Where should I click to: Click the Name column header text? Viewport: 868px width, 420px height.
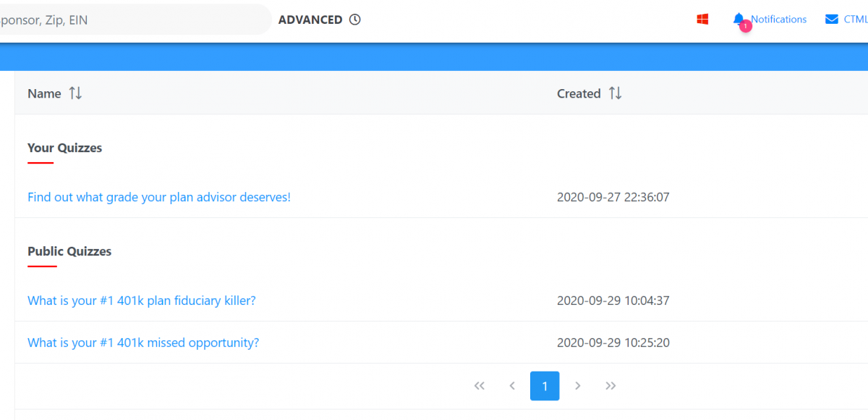click(44, 93)
